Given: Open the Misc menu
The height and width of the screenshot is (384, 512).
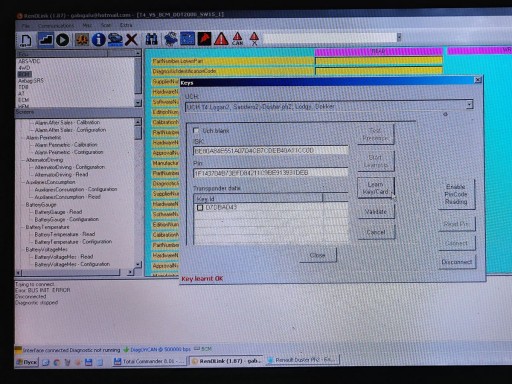Looking at the screenshot, I should pos(87,25).
